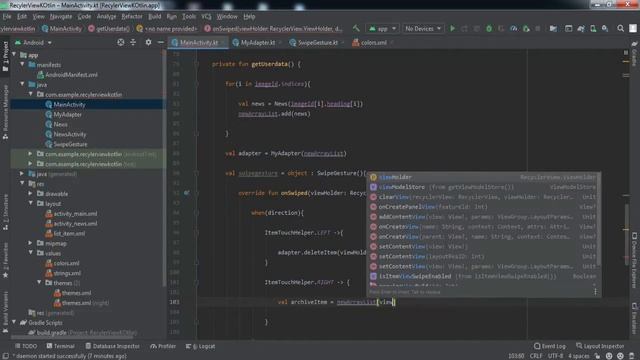Select viewModelStore completion suggestion
640x360 pixels.
coord(483,187)
